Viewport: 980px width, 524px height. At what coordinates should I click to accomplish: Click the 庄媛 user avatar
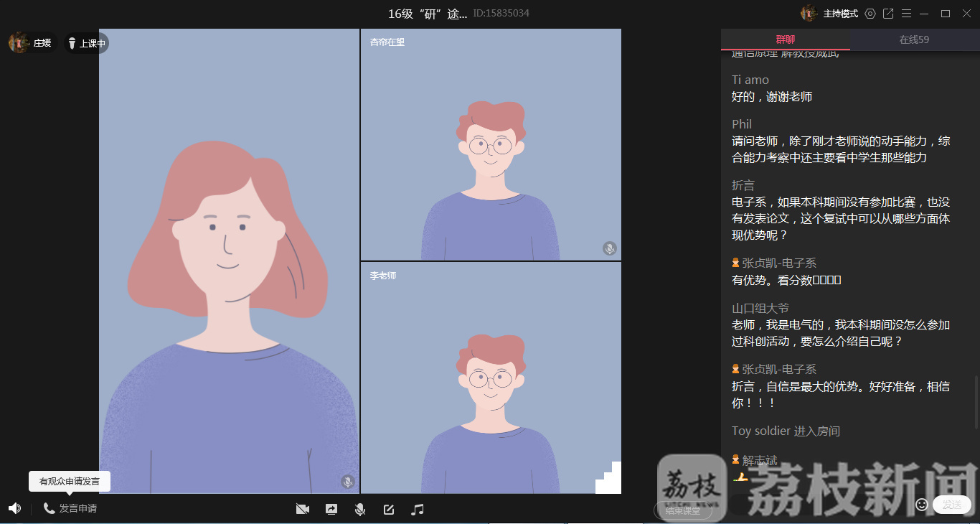coord(19,42)
